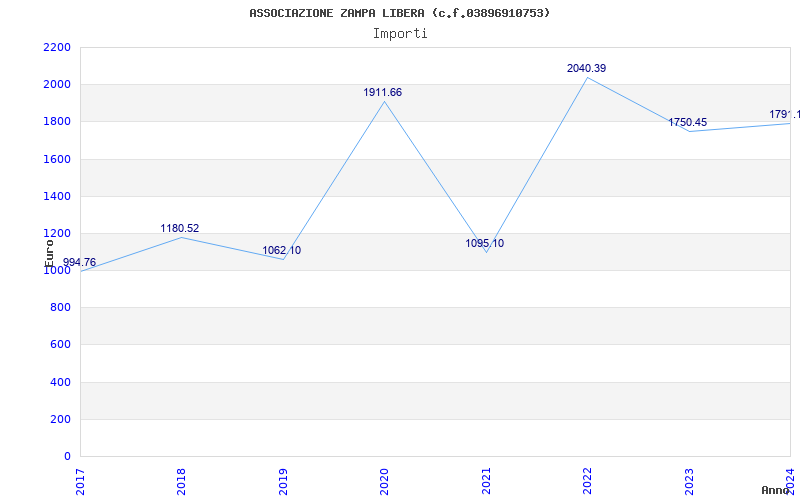Click the 2000 y-axis value
800x500 pixels.
point(57,85)
